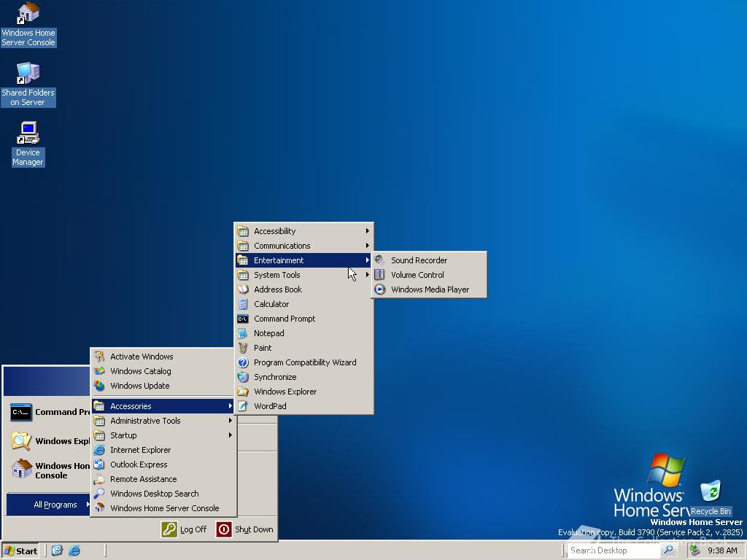Viewport: 747px width, 560px height.
Task: Click the Activate Windows keys icon
Action: click(99, 356)
